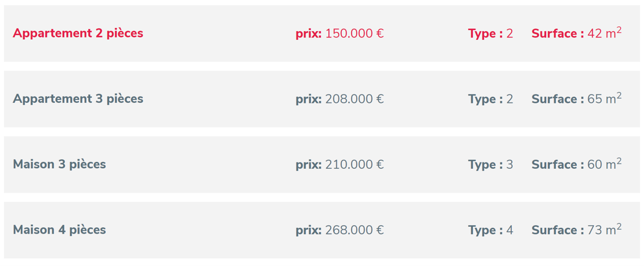Click the prix label in Maison 4 pièces row
This screenshot has height=266, width=644.
pyautogui.click(x=308, y=230)
